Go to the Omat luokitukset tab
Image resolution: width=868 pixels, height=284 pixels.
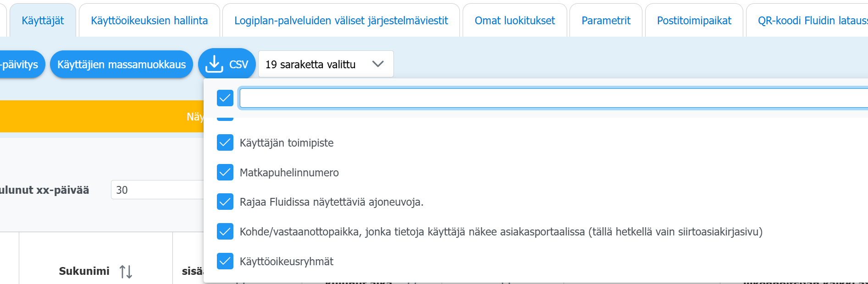[514, 21]
